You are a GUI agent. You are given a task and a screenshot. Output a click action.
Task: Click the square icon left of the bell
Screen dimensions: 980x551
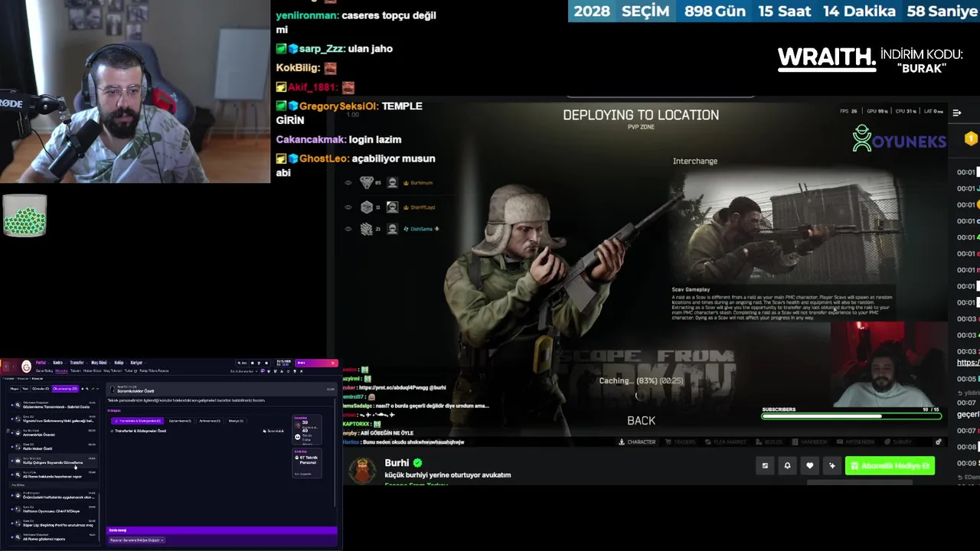pyautogui.click(x=765, y=465)
